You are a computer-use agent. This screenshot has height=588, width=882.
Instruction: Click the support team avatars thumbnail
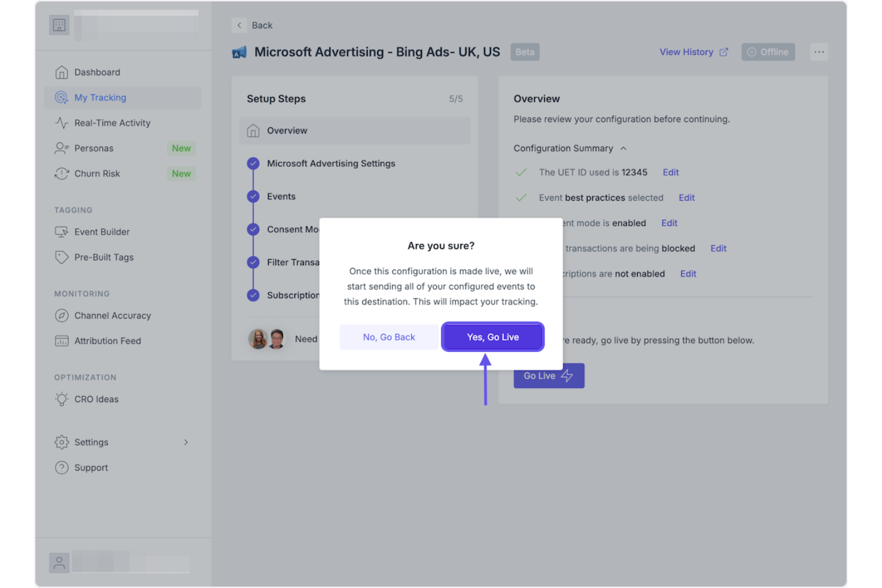267,339
